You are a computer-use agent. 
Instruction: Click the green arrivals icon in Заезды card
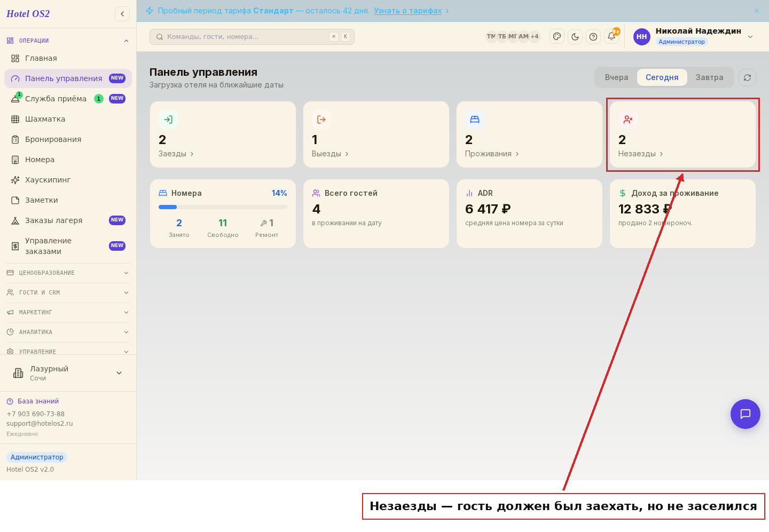click(168, 120)
